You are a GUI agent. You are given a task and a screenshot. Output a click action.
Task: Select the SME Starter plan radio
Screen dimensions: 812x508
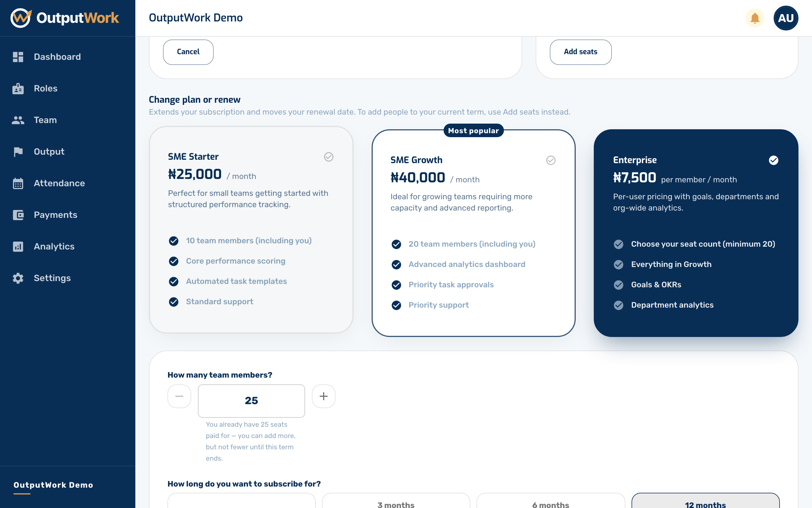328,157
